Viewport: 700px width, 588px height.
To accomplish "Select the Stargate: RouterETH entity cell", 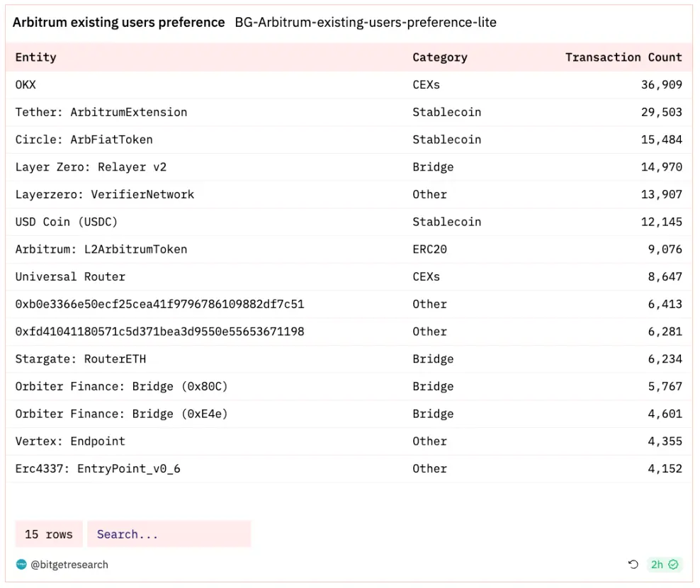I will coord(81,359).
